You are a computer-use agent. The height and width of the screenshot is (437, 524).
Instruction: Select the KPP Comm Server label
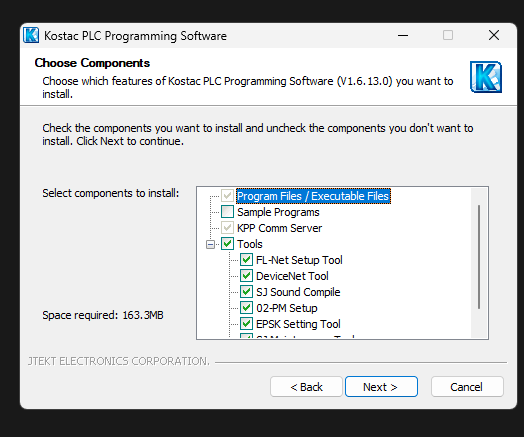(x=279, y=228)
